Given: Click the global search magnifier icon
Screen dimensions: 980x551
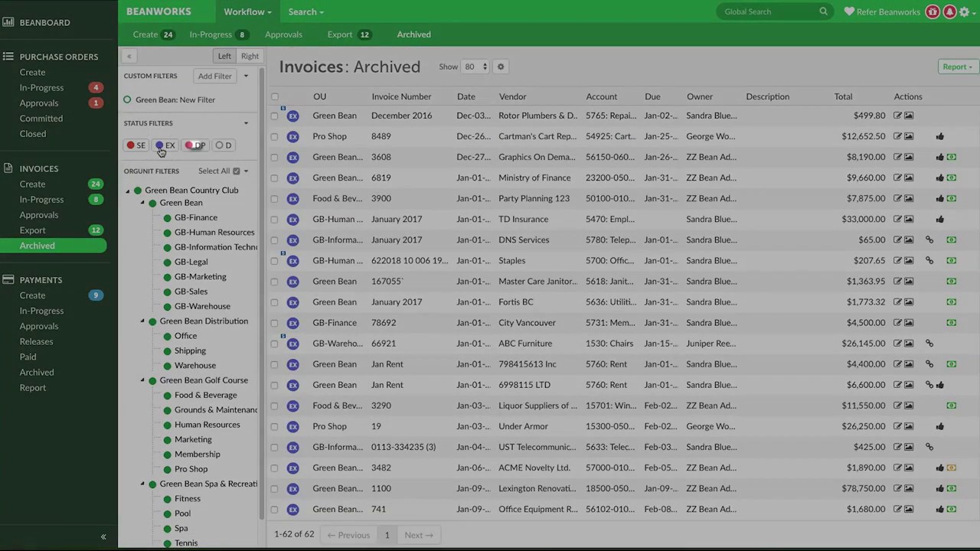Looking at the screenshot, I should pyautogui.click(x=823, y=11).
